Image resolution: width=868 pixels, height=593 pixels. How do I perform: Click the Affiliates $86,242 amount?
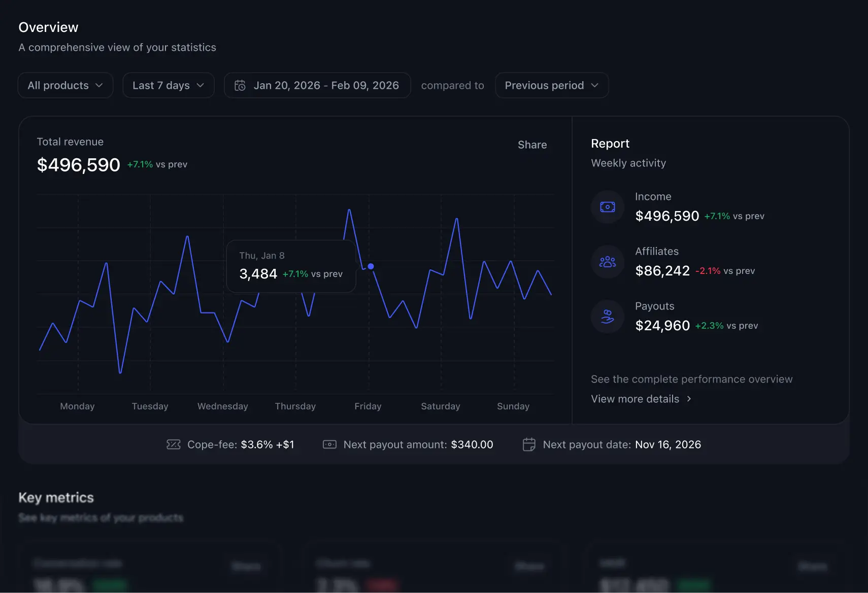(x=662, y=271)
